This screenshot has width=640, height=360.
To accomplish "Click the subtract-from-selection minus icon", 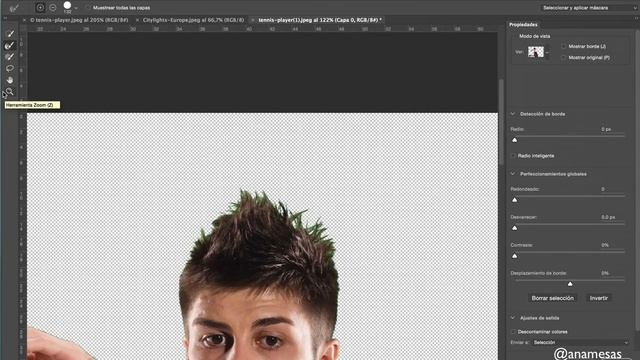I will tap(53, 7).
